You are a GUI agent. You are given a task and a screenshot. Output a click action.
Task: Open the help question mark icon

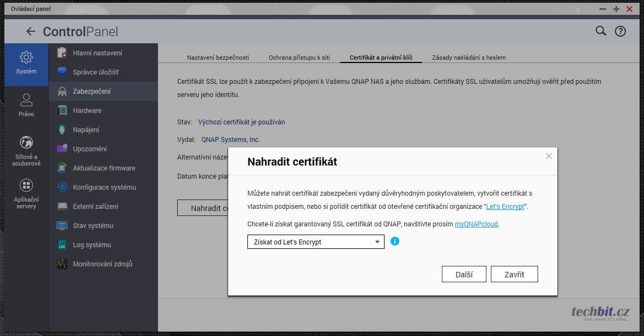click(x=620, y=31)
